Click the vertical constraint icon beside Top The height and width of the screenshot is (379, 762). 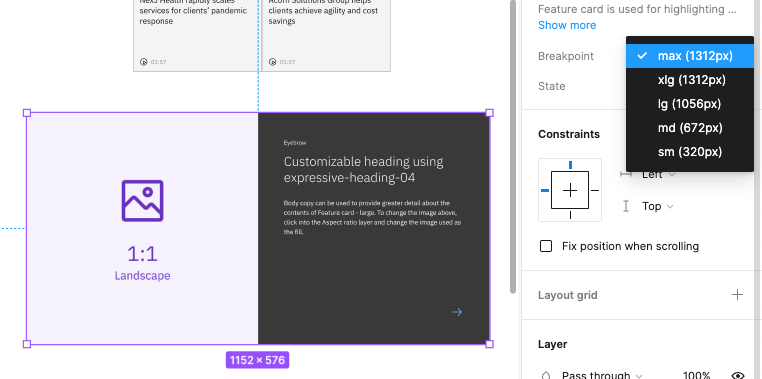pos(626,206)
